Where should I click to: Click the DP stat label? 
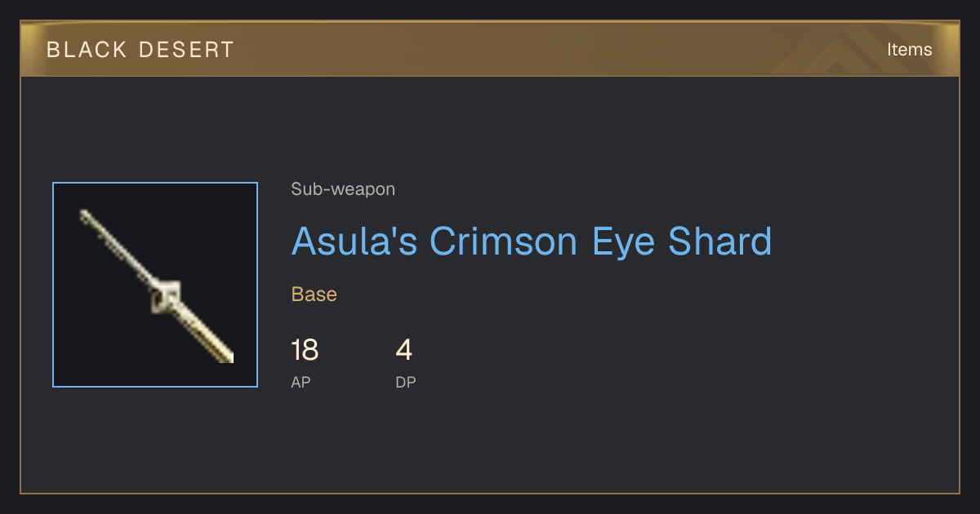coord(406,382)
